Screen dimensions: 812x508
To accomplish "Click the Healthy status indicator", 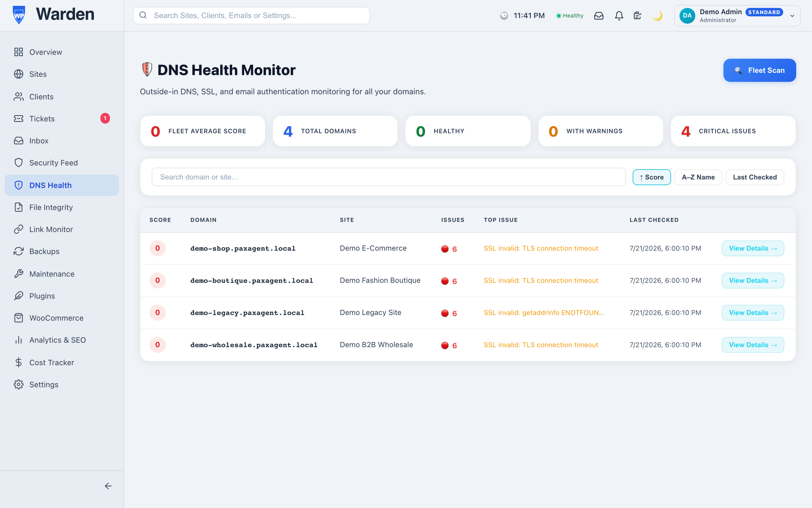I will [x=570, y=16].
